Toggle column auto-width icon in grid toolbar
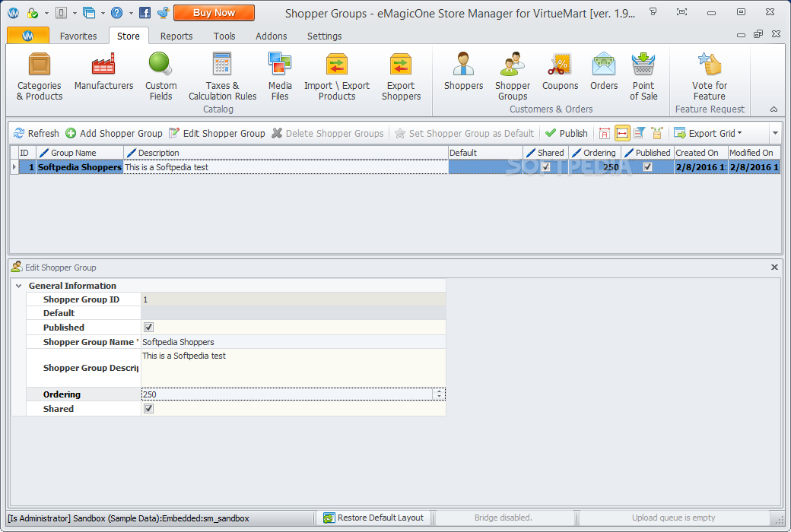 pyautogui.click(x=622, y=133)
